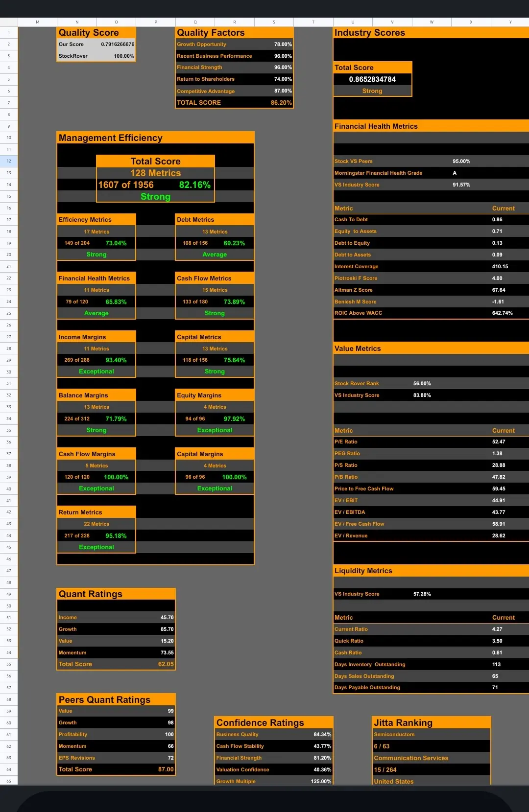529x812 pixels.
Task: Click the Jitta Semiconductors cell
Action: point(394,735)
